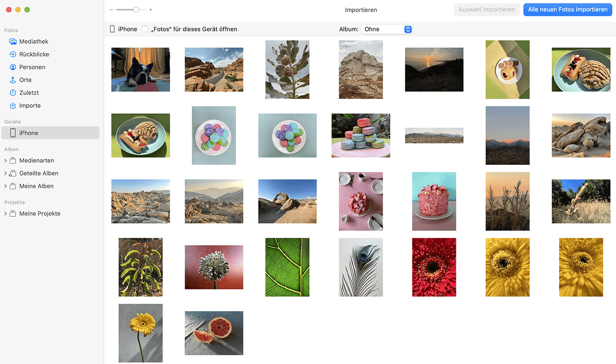
Task: Select the peacock feather photo
Action: coord(361,267)
